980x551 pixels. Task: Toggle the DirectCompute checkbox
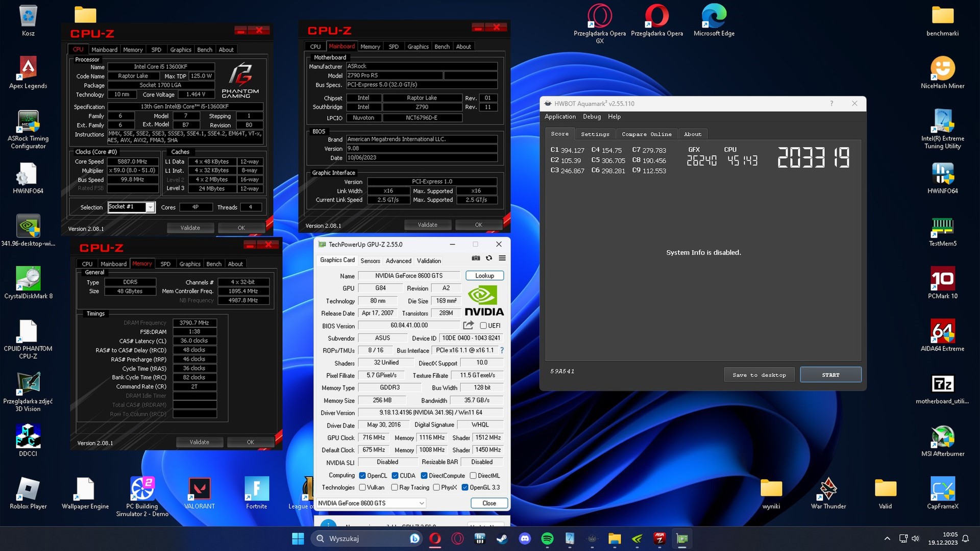(424, 475)
